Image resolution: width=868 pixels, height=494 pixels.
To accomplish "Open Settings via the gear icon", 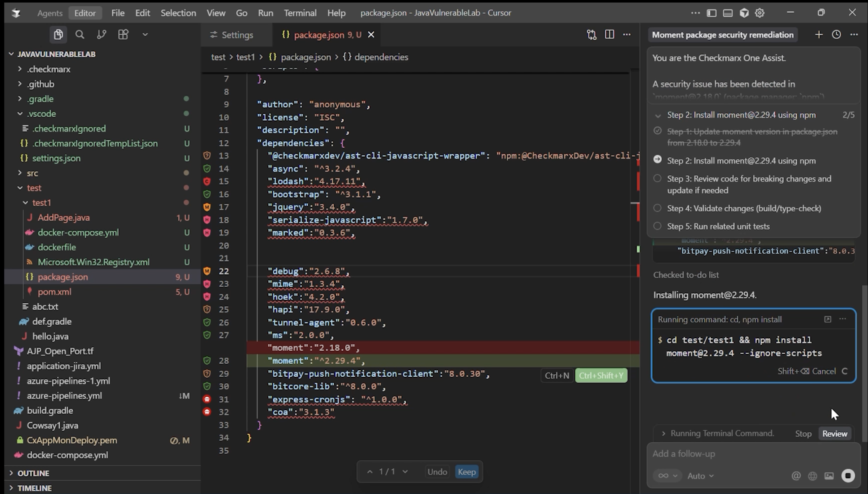I will (760, 13).
